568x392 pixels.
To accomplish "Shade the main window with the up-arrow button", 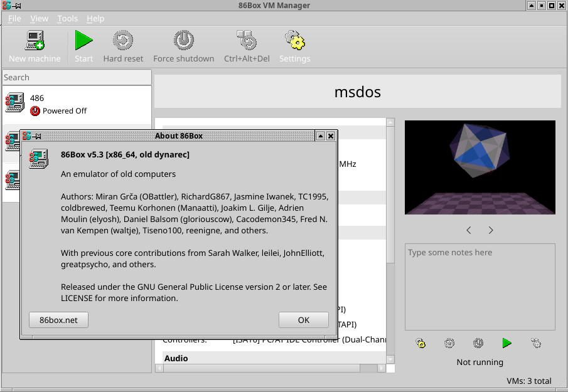I will (532, 6).
